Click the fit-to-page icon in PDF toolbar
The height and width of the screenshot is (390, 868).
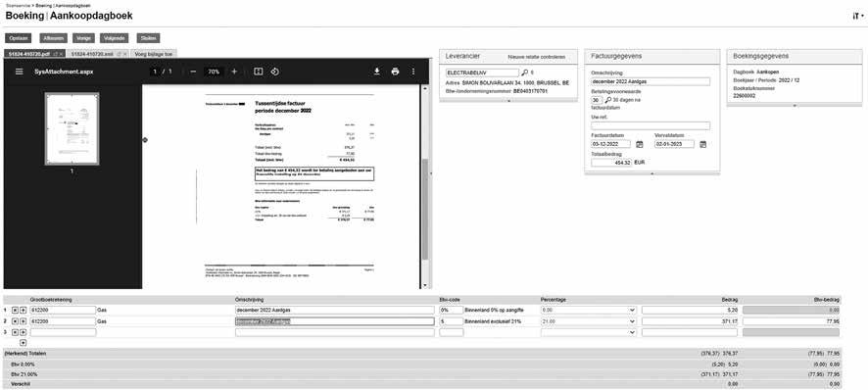[x=258, y=72]
